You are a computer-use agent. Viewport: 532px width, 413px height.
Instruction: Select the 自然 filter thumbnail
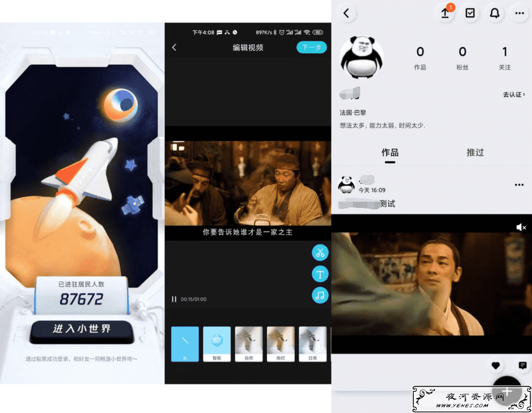click(249, 344)
